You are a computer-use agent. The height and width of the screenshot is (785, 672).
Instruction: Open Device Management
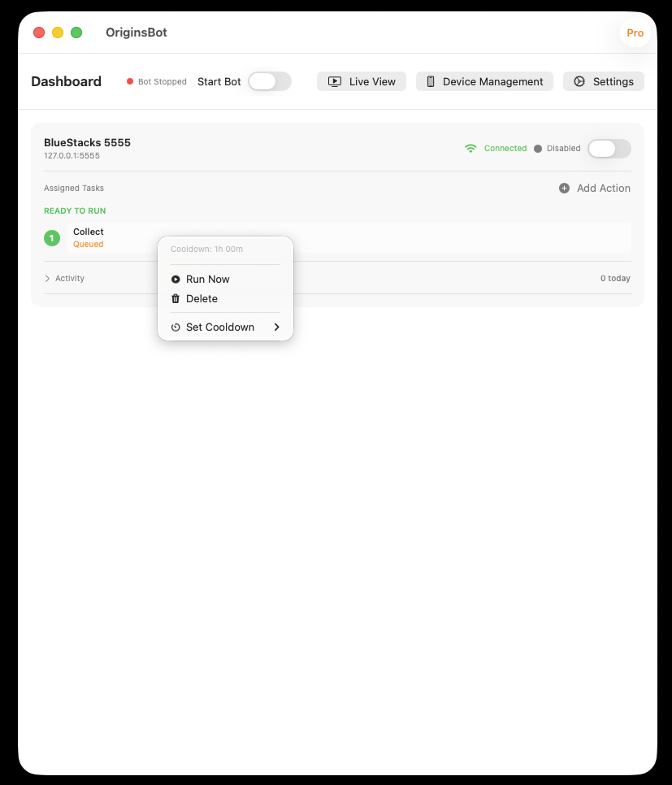click(484, 81)
